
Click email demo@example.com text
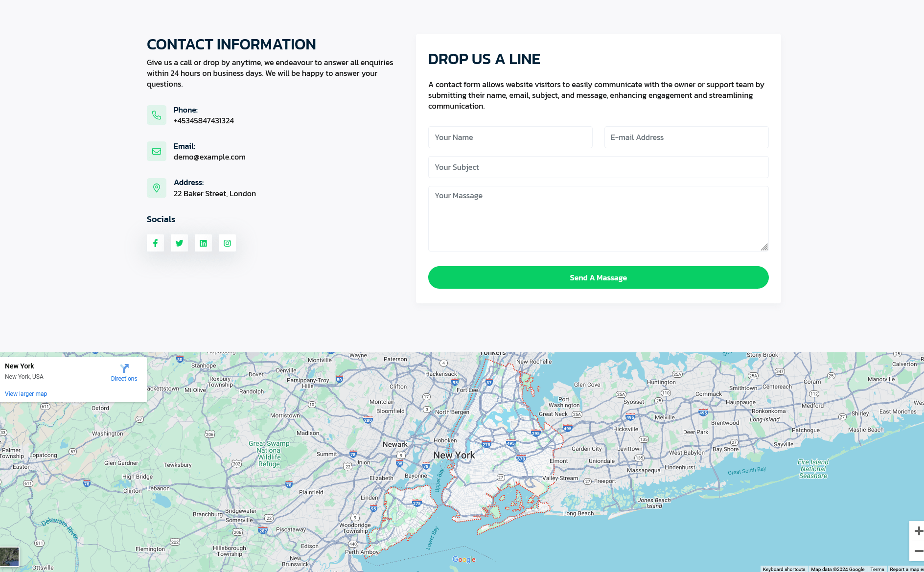pos(209,157)
